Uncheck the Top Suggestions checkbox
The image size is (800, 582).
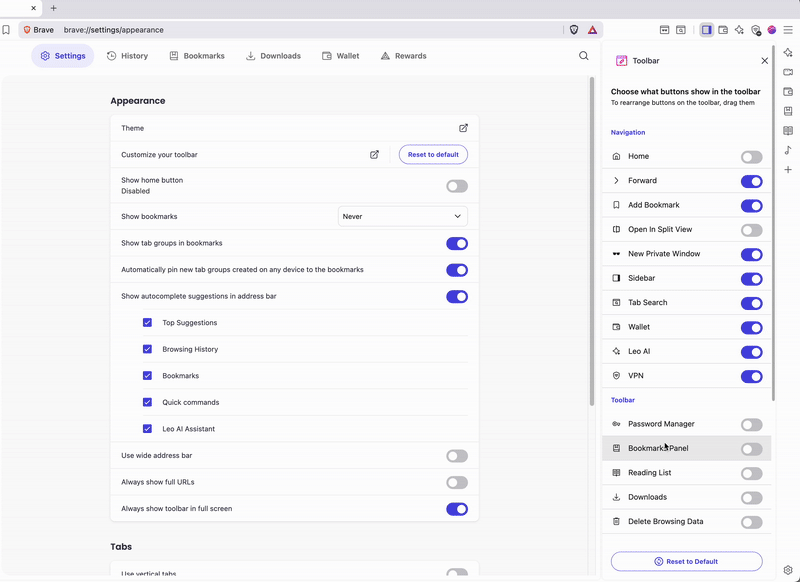147,323
